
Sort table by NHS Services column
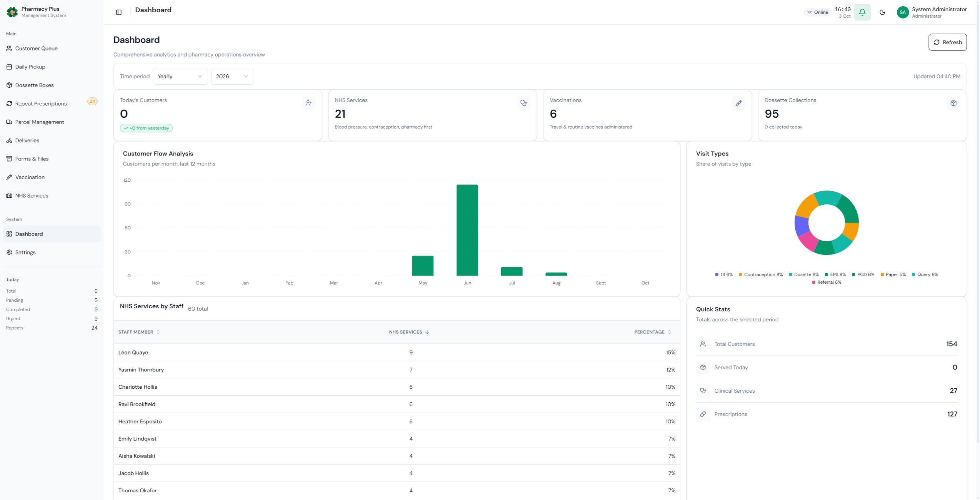coord(409,332)
